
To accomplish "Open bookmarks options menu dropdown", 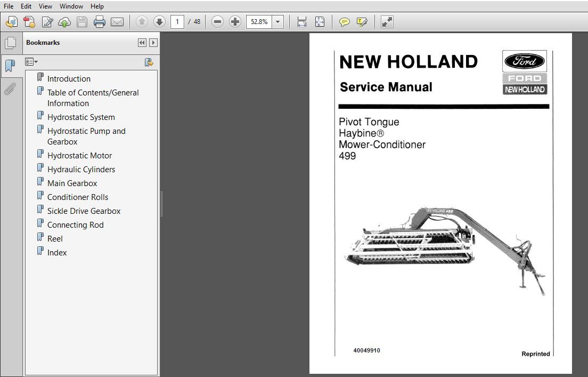I will (31, 61).
